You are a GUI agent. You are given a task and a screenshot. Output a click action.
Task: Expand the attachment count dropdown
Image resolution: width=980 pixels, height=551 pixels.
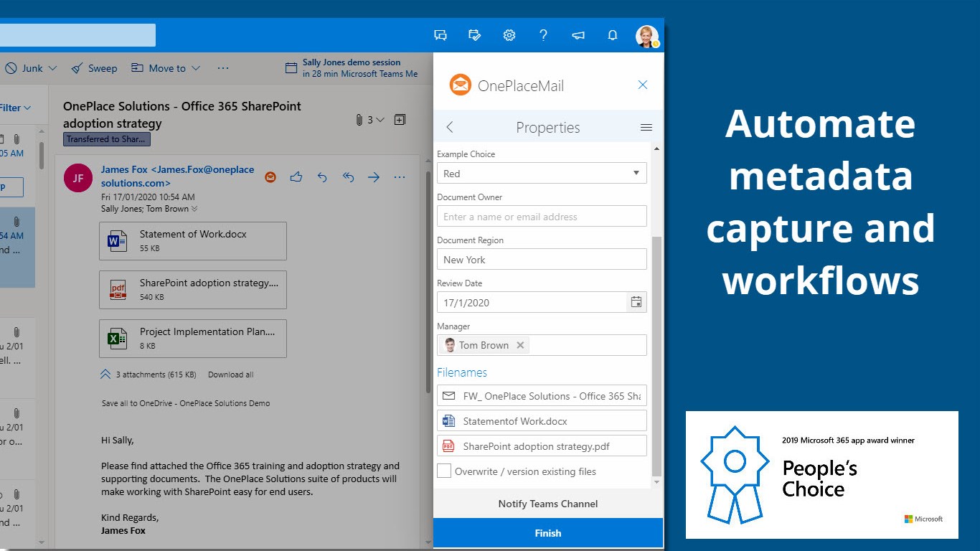pos(380,120)
